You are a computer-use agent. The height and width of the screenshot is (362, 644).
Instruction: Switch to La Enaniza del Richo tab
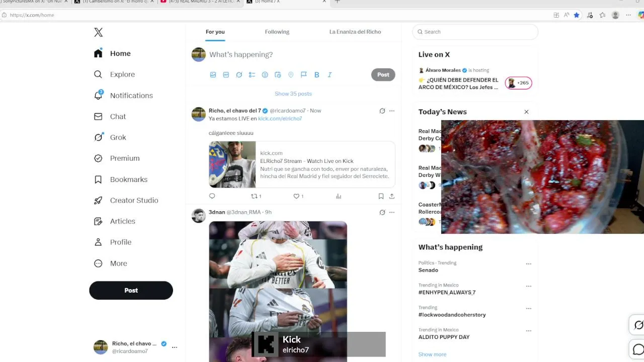point(355,32)
